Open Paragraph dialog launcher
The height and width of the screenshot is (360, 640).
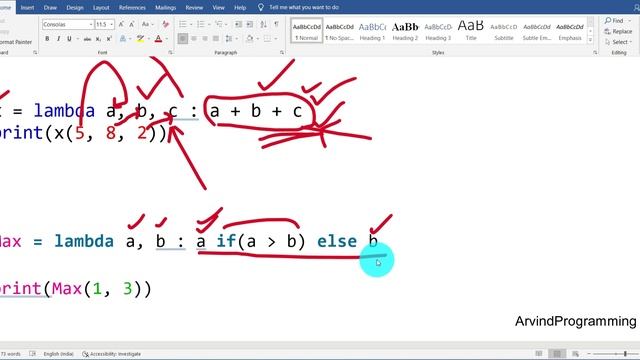tap(282, 53)
